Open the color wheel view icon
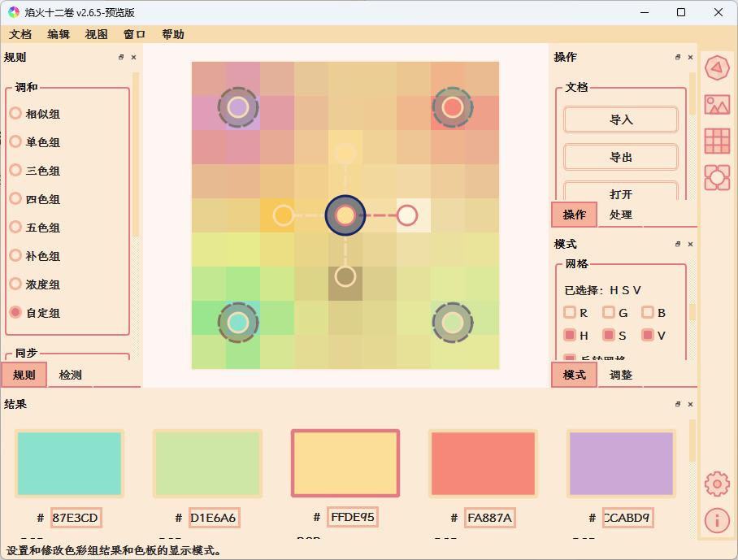 tap(716, 69)
